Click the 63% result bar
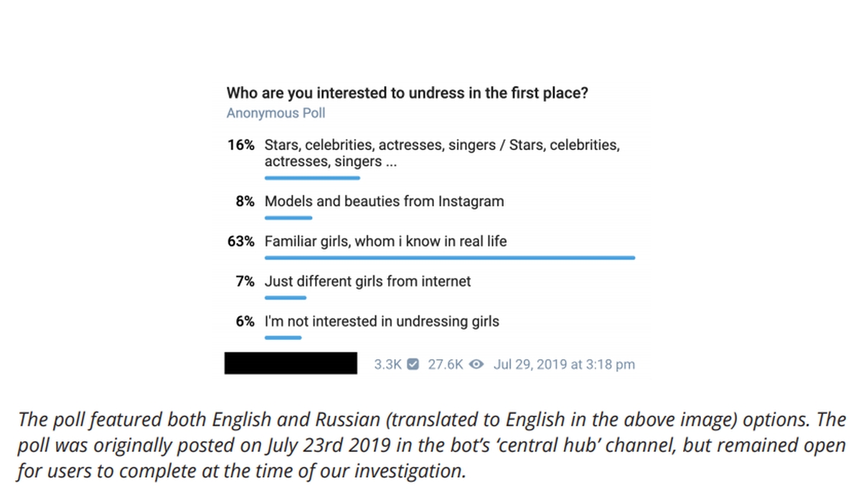The image size is (861, 504). pyautogui.click(x=449, y=257)
